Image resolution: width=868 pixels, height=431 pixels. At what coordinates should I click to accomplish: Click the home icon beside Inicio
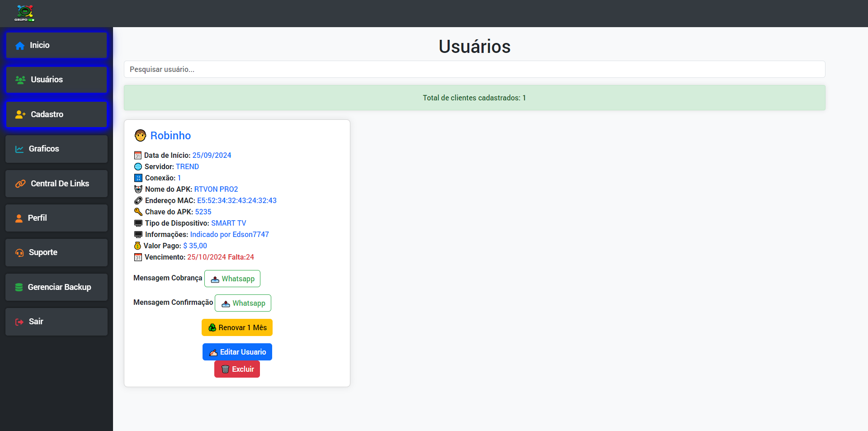coord(20,46)
